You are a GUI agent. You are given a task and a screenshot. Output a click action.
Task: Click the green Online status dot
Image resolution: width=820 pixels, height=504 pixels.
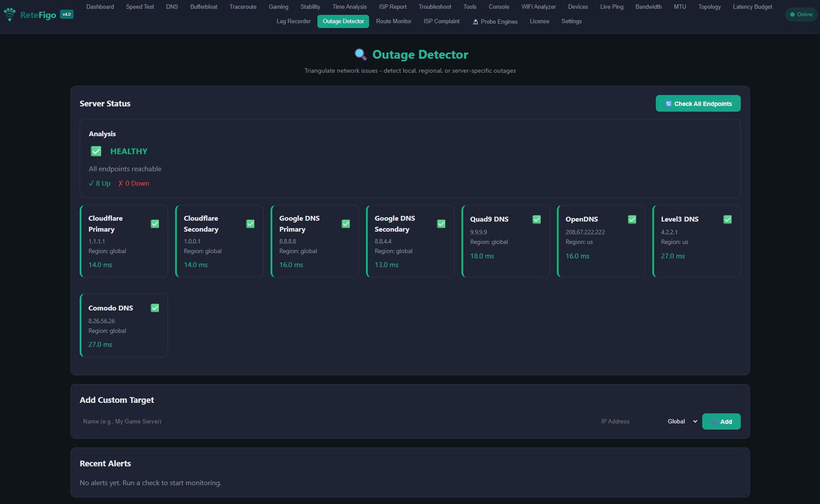tap(792, 14)
